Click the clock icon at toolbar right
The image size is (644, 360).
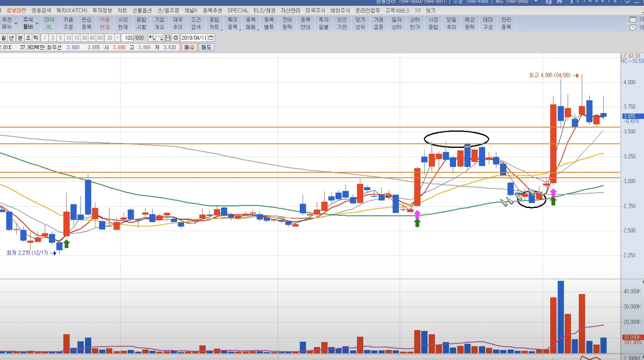point(633,28)
